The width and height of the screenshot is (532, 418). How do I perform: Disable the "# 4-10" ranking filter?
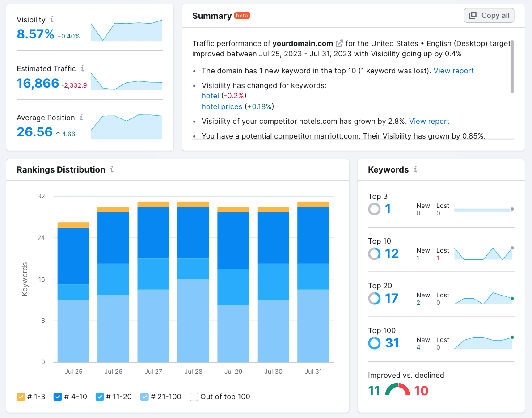pos(58,397)
